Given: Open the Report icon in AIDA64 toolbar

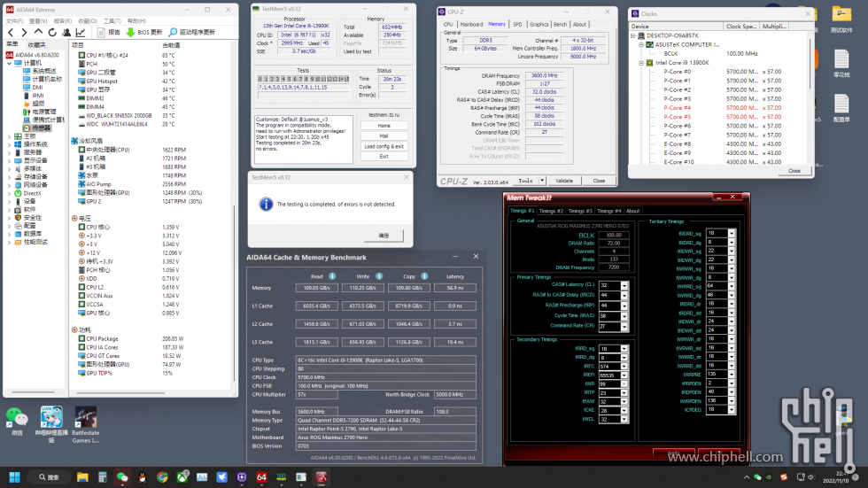Looking at the screenshot, I should click(101, 33).
